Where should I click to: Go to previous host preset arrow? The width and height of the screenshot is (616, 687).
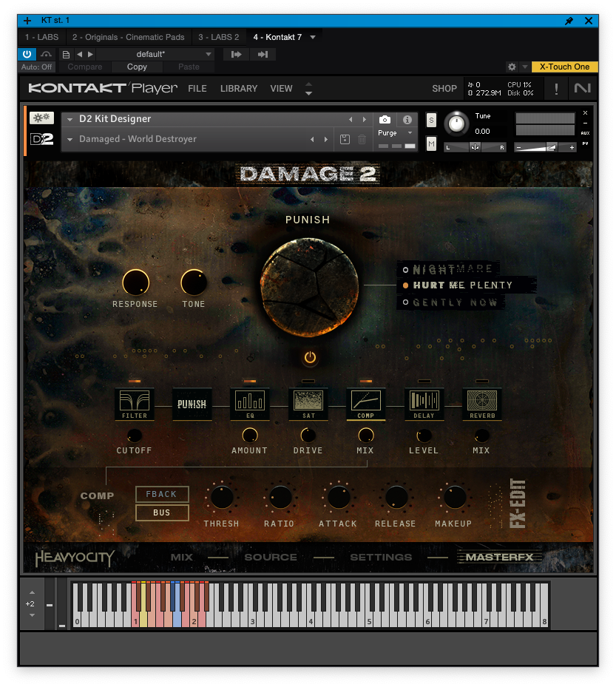(x=79, y=54)
